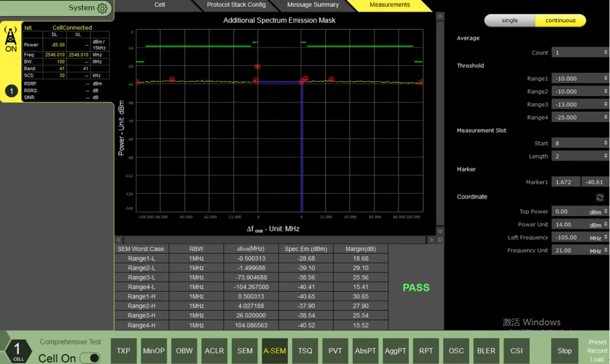The width and height of the screenshot is (610, 364).
Task: Select the Range1-L table row
Action: [251, 258]
